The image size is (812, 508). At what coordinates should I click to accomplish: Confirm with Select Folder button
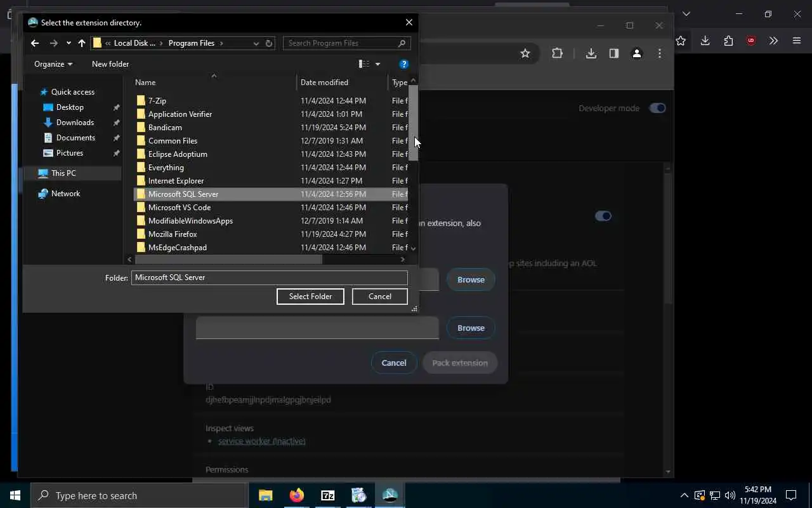(310, 297)
